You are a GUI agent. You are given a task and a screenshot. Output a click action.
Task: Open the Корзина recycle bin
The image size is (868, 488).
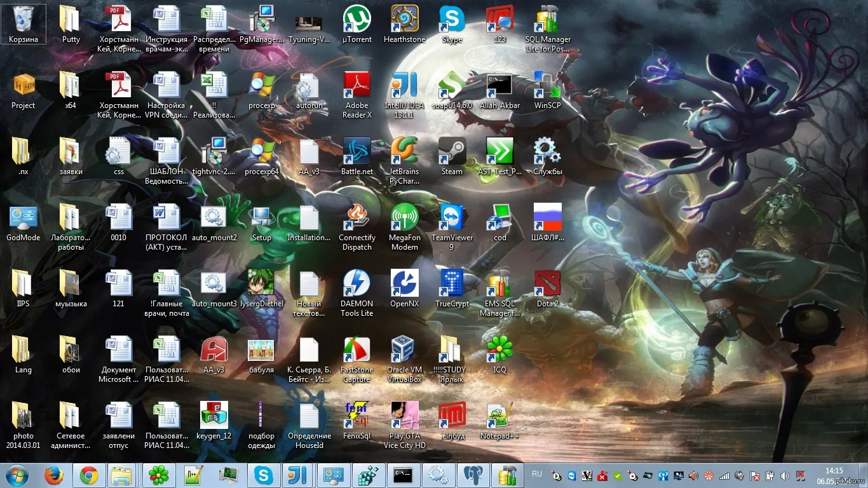click(24, 24)
